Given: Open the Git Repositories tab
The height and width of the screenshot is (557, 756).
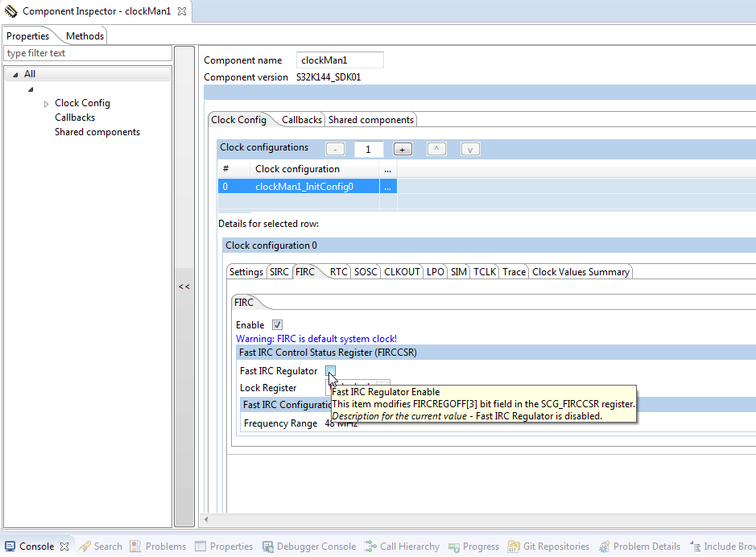Looking at the screenshot, I should 556,547.
